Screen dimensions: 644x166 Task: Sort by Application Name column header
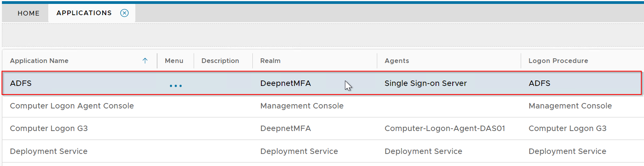[39, 61]
